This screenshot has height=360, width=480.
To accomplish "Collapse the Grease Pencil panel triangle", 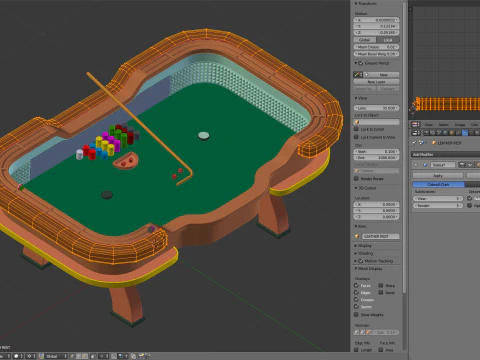I will point(356,63).
